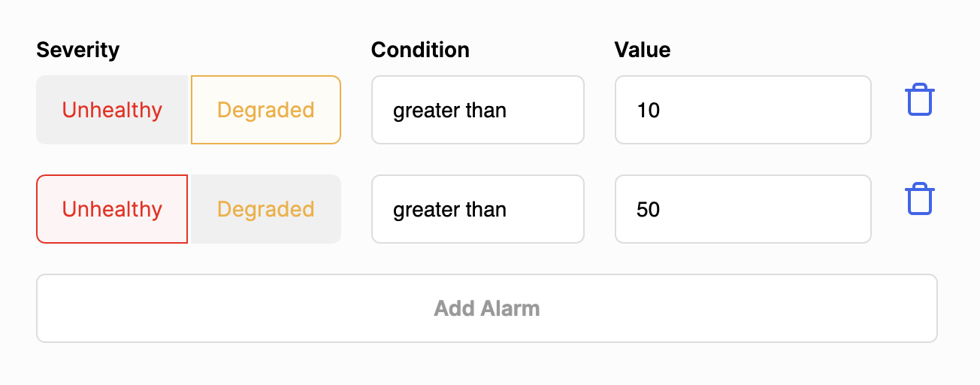Viewport: 980px width, 385px height.
Task: Change "greater than" condition for value 50 alarm
Action: point(478,209)
